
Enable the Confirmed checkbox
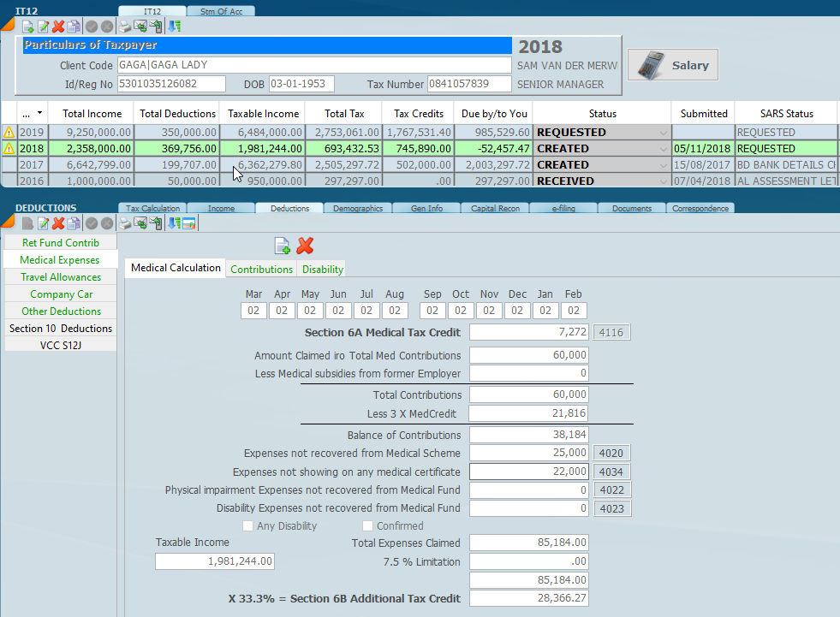click(368, 526)
